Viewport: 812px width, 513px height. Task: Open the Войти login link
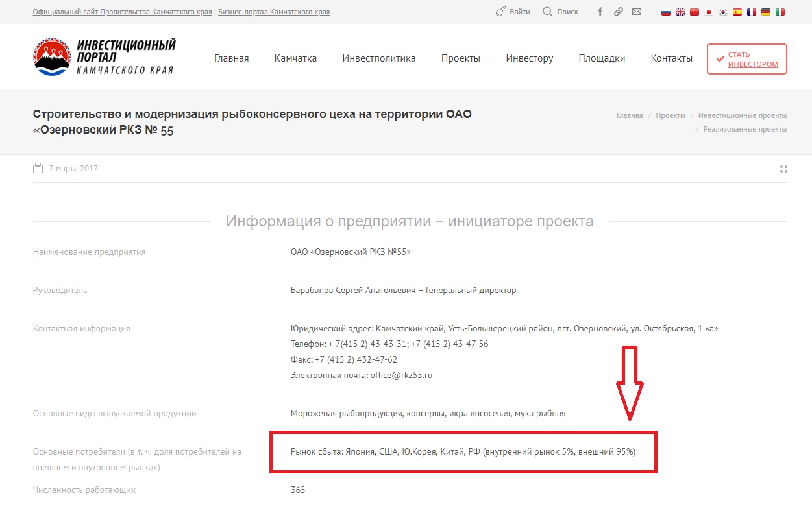point(513,12)
